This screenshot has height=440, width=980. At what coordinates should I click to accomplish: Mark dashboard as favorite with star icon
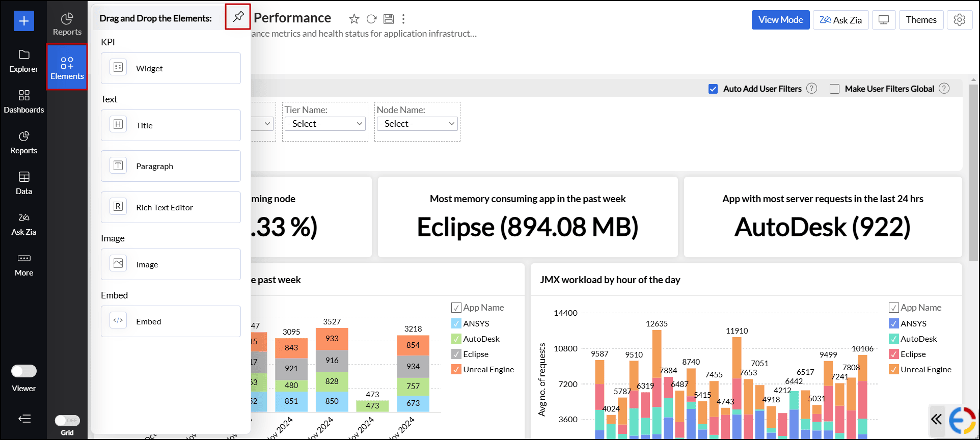[354, 19]
